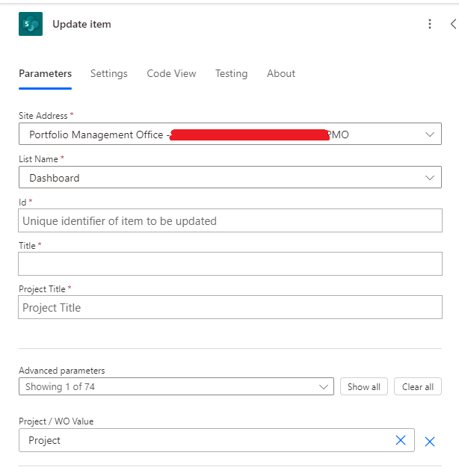Switch to the Parameters tab

pyautogui.click(x=46, y=74)
